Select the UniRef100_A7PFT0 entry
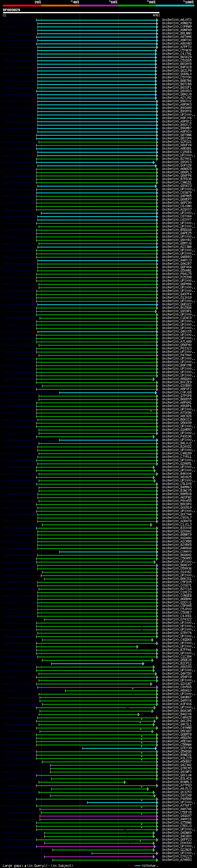The width and height of the screenshot is (197, 868). (x=176, y=47)
